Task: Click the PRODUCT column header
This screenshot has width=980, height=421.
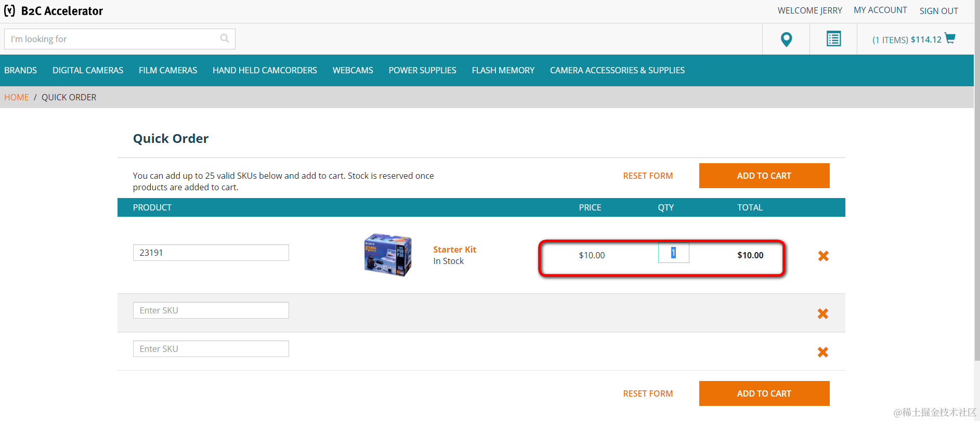Action: (152, 207)
